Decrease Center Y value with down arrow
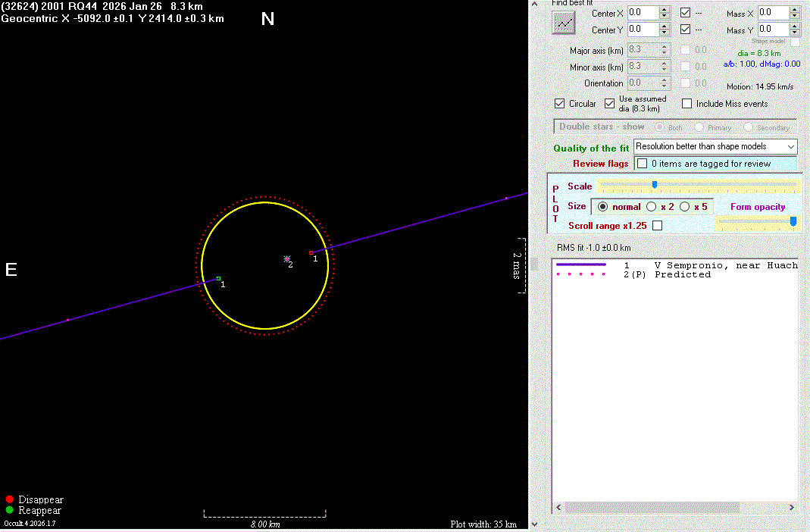The height and width of the screenshot is (532, 810). click(x=665, y=33)
